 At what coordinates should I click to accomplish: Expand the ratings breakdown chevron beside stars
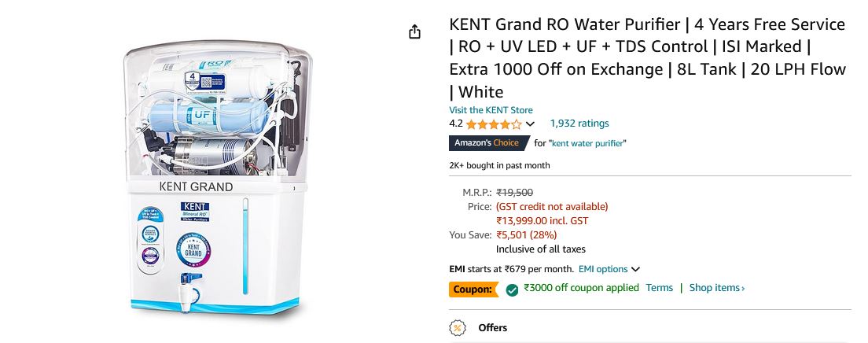(530, 124)
